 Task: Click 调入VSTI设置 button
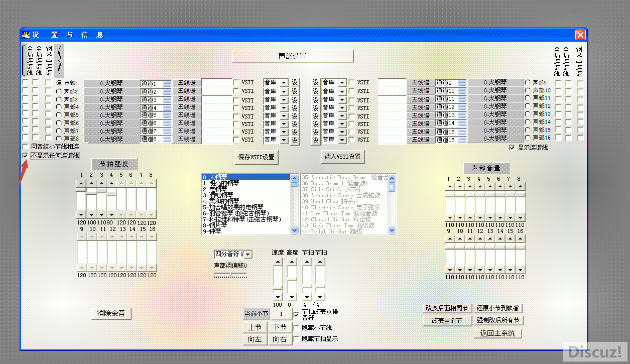(x=342, y=157)
